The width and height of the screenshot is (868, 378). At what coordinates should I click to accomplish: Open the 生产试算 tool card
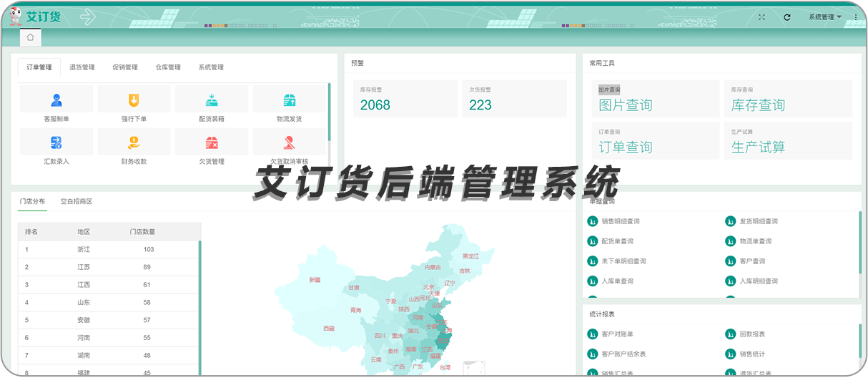pos(788,140)
